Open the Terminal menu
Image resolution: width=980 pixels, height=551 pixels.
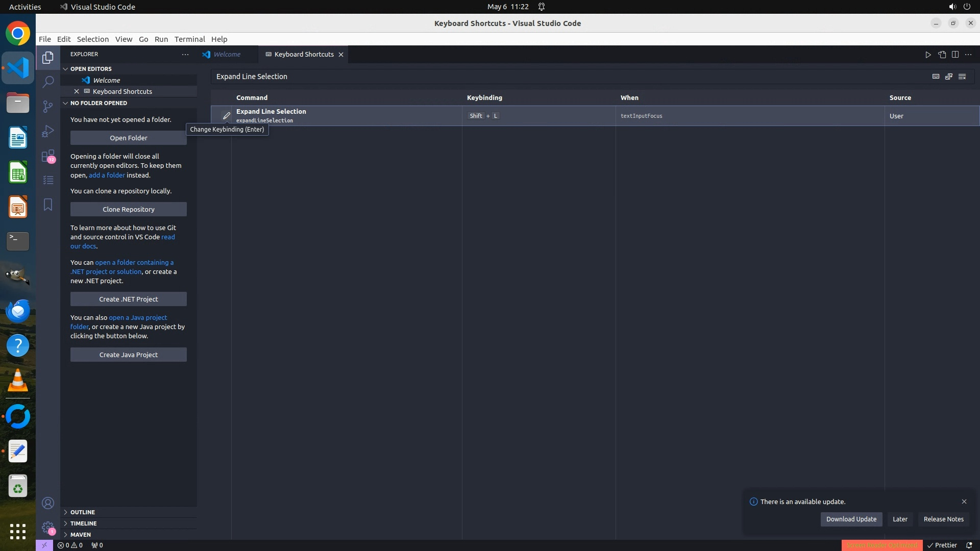click(x=189, y=39)
